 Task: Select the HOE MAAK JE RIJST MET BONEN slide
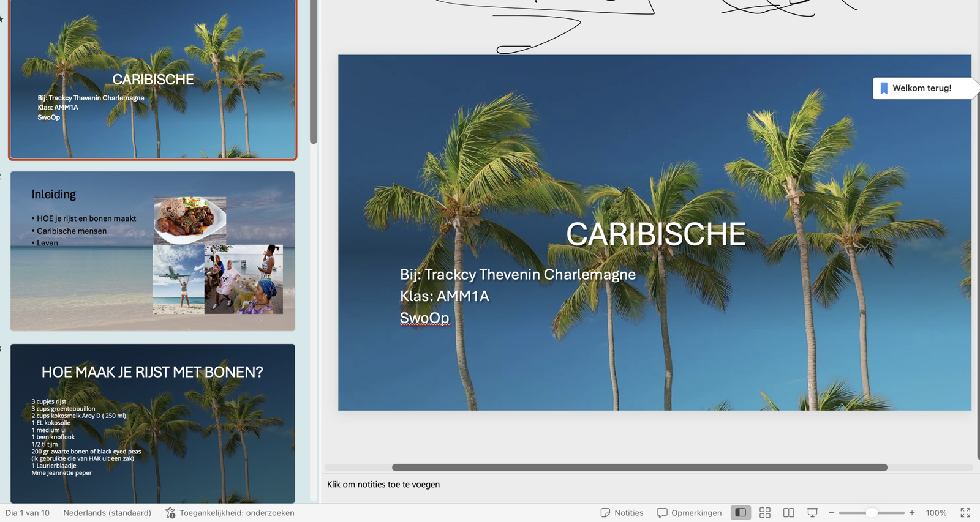[153, 423]
